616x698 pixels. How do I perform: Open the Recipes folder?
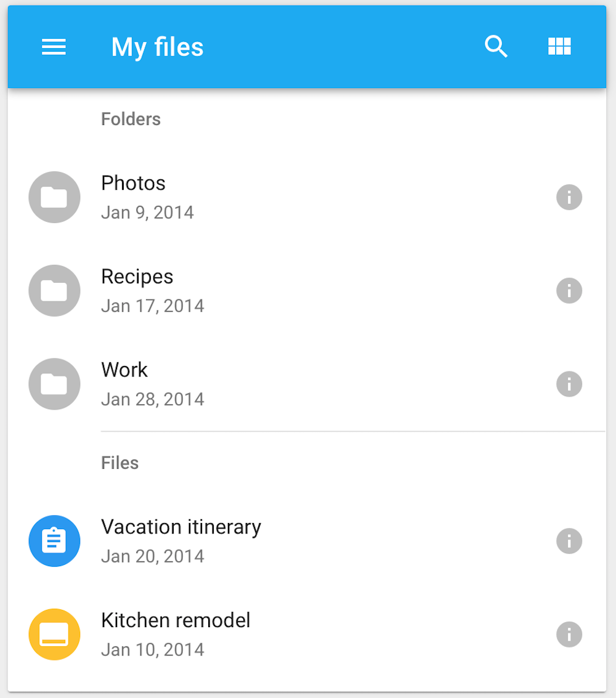point(307,291)
